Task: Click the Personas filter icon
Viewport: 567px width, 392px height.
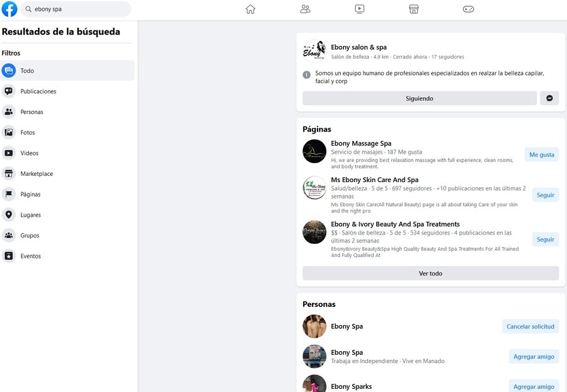Action: pyautogui.click(x=9, y=112)
